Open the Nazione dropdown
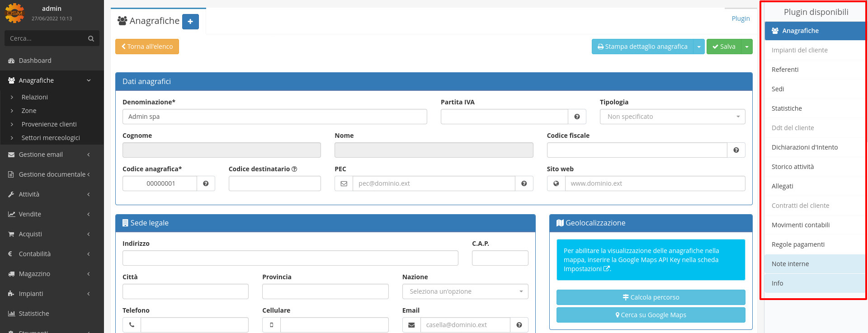868x333 pixels. (x=465, y=291)
